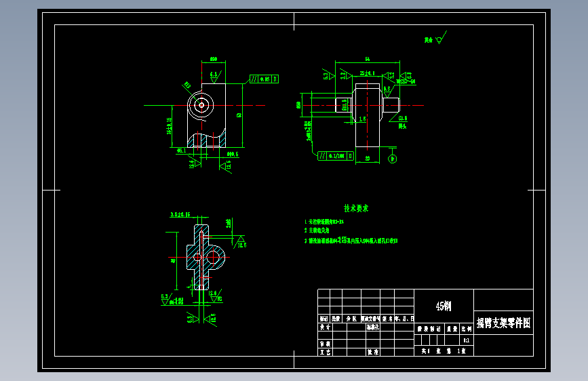Click the 6.3 roughness symbol on top-left view
The image size is (588, 381).
tap(214, 77)
